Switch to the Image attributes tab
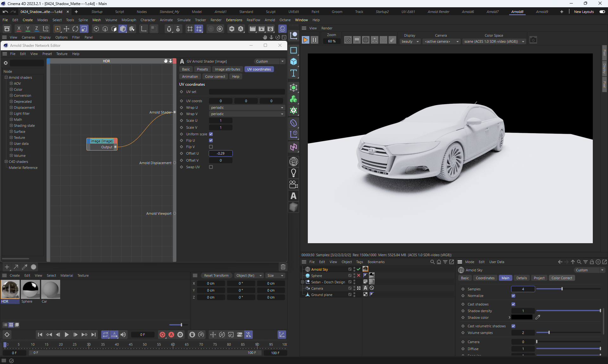The image size is (608, 364). click(x=227, y=69)
